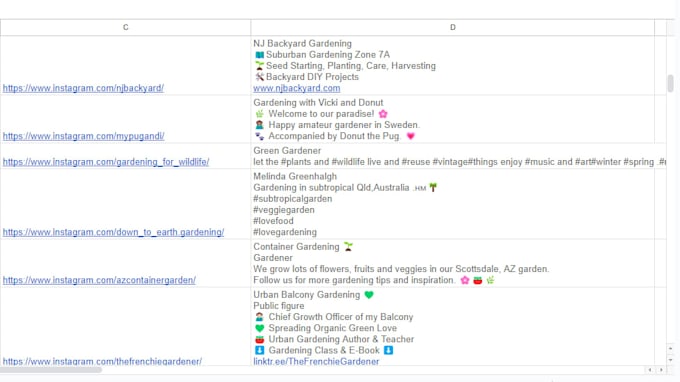This screenshot has width=680, height=382.
Task: Click 'Seed Starting, Planting, Care, Harvesting' line
Action: [x=350, y=66]
